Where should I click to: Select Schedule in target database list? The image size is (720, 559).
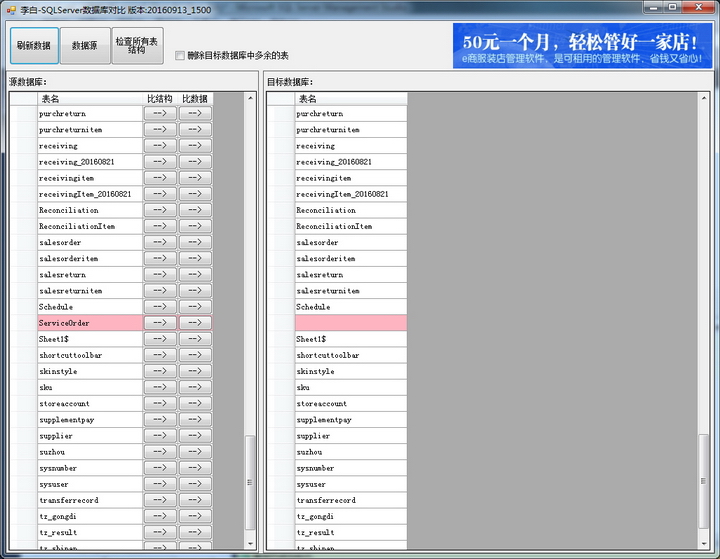[x=351, y=307]
